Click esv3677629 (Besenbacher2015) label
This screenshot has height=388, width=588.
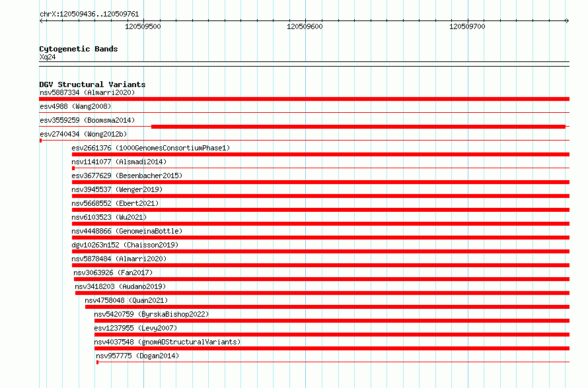tap(127, 176)
